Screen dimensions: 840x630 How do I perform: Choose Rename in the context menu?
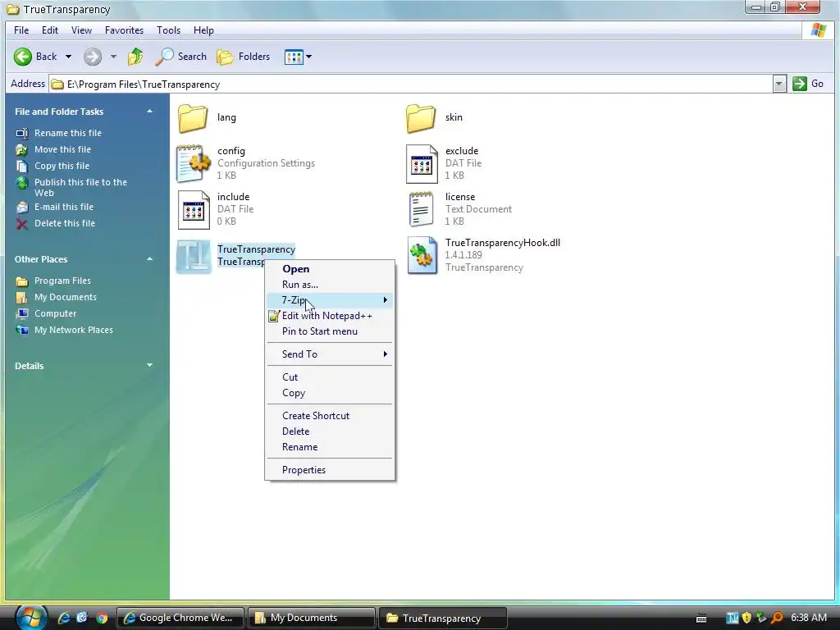tap(330, 447)
